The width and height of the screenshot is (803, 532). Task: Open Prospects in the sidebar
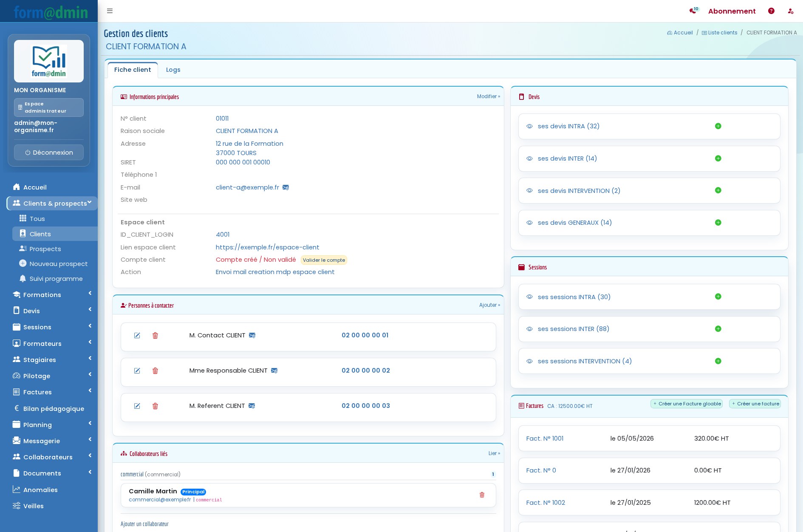(x=55, y=249)
